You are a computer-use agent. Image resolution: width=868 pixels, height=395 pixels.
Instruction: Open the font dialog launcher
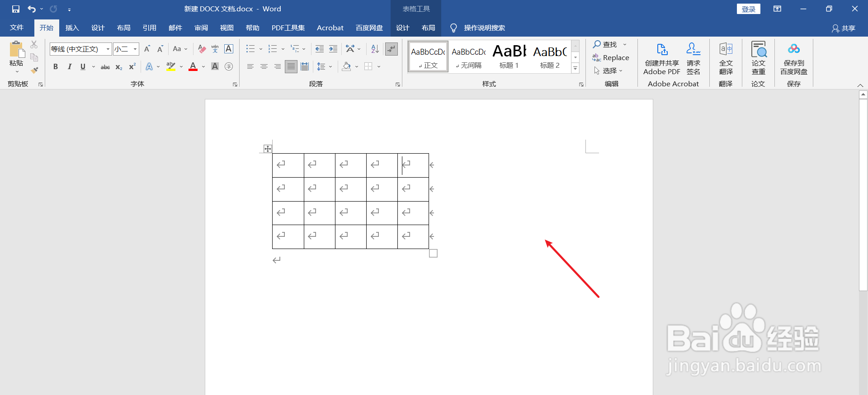235,85
